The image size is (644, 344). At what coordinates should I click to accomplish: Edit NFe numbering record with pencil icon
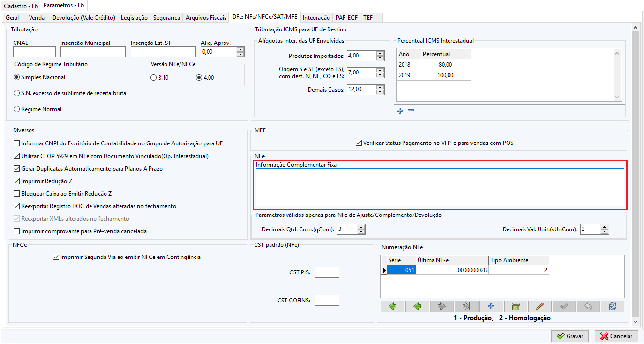pos(540,306)
